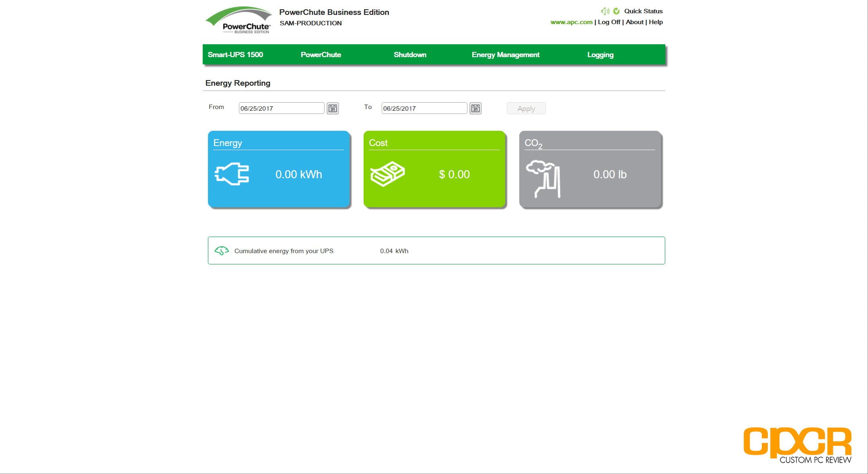Visit the www.apc.com link
868x474 pixels.
click(571, 22)
